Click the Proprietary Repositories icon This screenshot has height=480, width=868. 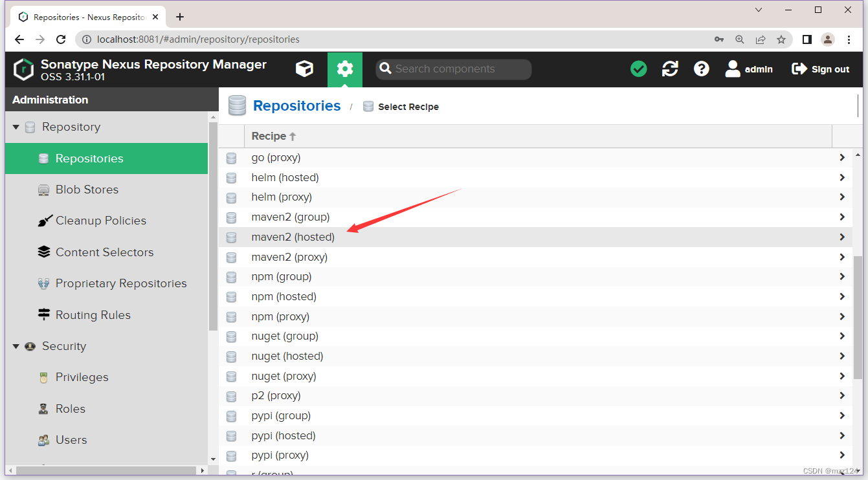pyautogui.click(x=44, y=283)
